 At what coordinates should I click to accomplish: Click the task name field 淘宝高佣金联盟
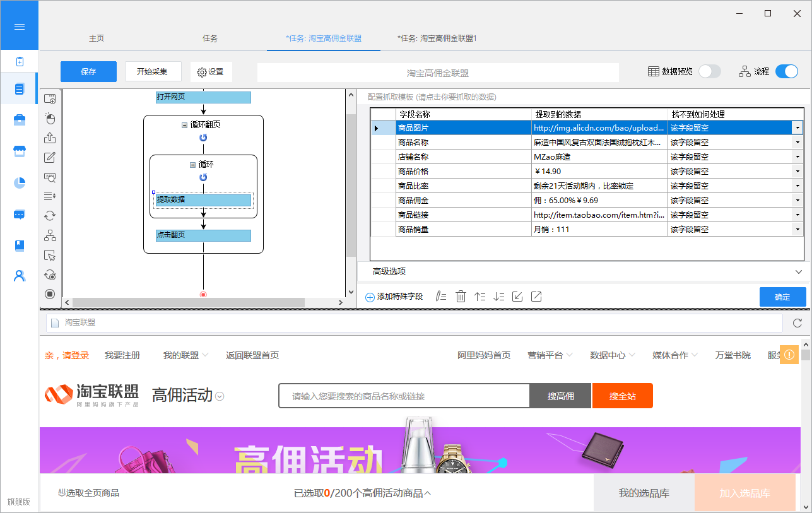(x=438, y=73)
